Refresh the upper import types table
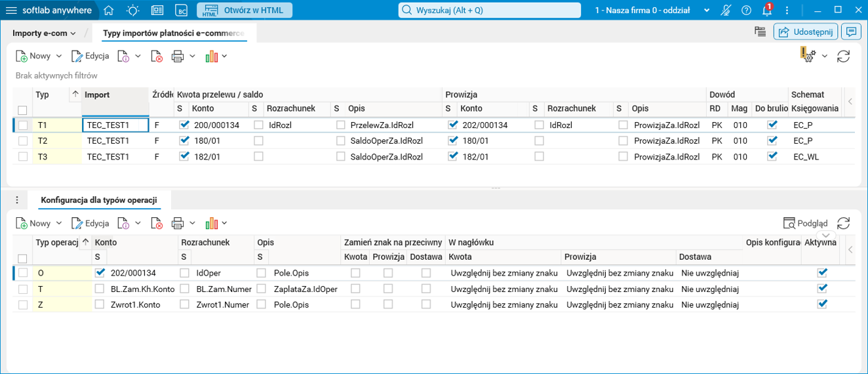The width and height of the screenshot is (868, 374). coord(844,56)
